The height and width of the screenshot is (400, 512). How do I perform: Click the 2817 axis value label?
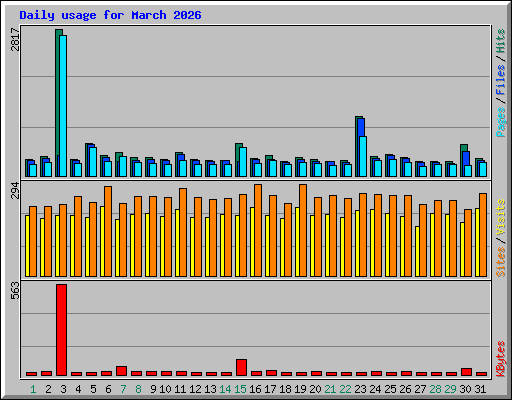15,40
